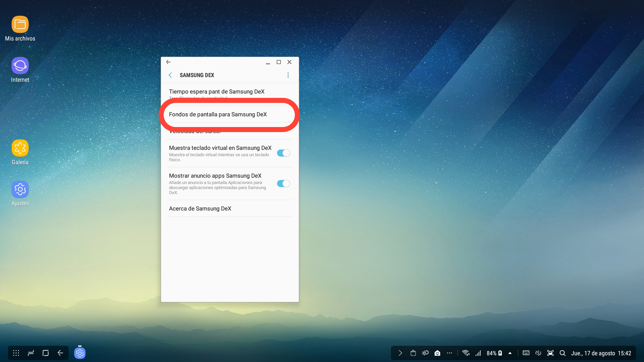Open the search magnifier in taskbar
Viewport: 644px width, 362px height.
point(562,353)
